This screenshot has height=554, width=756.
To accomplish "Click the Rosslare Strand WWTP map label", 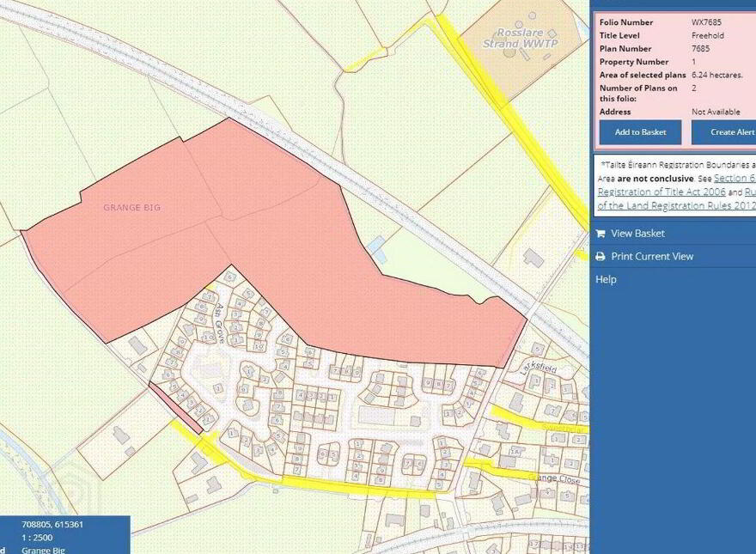I will (x=521, y=39).
